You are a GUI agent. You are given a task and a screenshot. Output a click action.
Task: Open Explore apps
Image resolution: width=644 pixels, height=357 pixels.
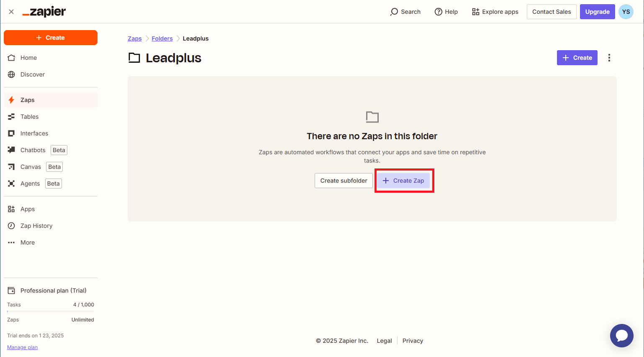(x=495, y=12)
